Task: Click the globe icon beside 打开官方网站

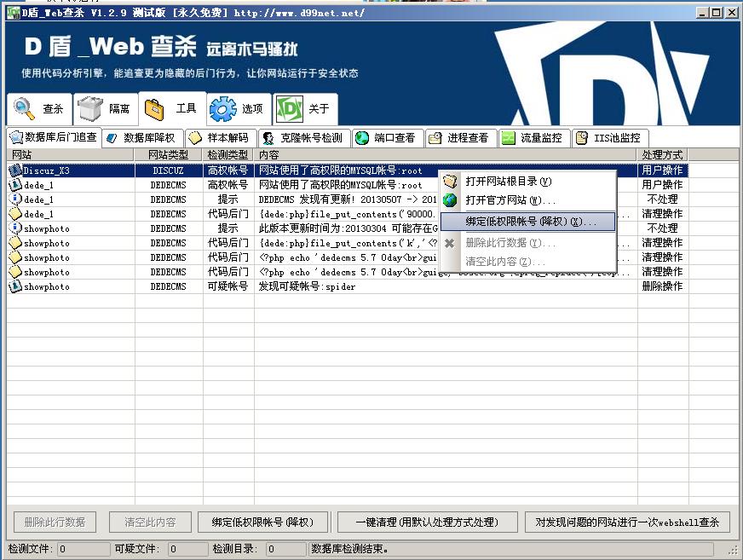Action: (x=450, y=200)
